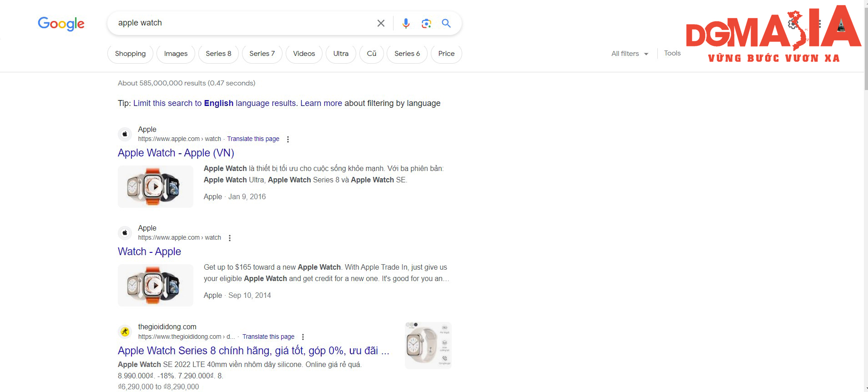This screenshot has height=392, width=868.
Task: Limit this search to English results
Action: (x=215, y=103)
